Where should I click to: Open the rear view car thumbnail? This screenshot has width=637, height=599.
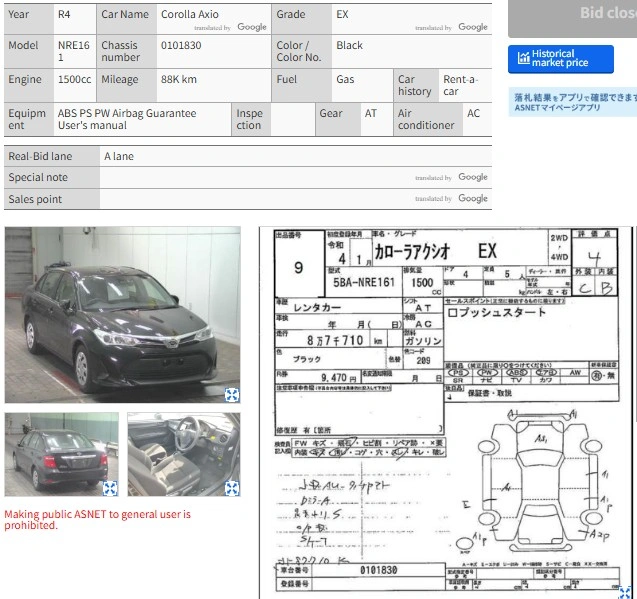(61, 454)
